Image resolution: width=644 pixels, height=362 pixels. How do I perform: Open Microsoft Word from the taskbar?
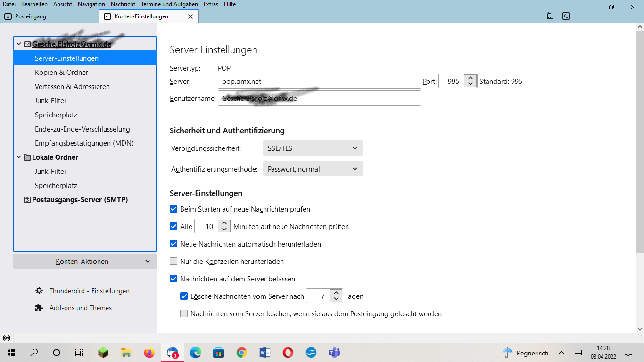click(264, 353)
